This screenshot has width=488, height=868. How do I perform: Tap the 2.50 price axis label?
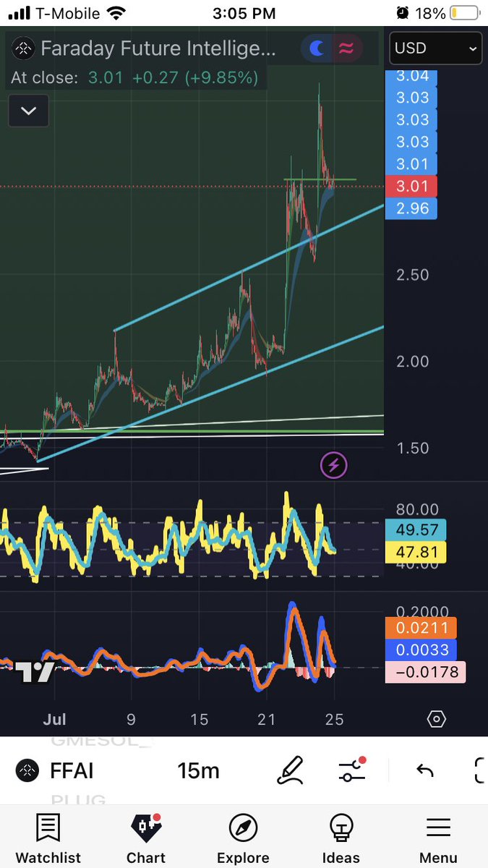pyautogui.click(x=411, y=275)
